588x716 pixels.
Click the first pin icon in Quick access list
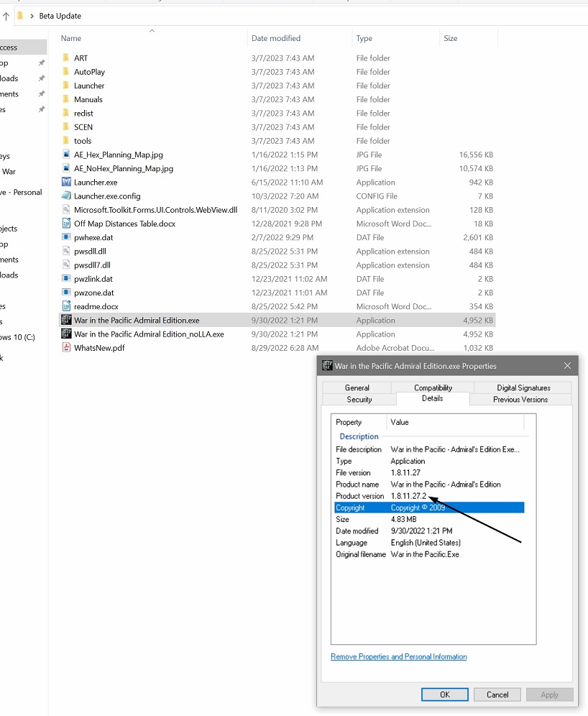[x=42, y=63]
